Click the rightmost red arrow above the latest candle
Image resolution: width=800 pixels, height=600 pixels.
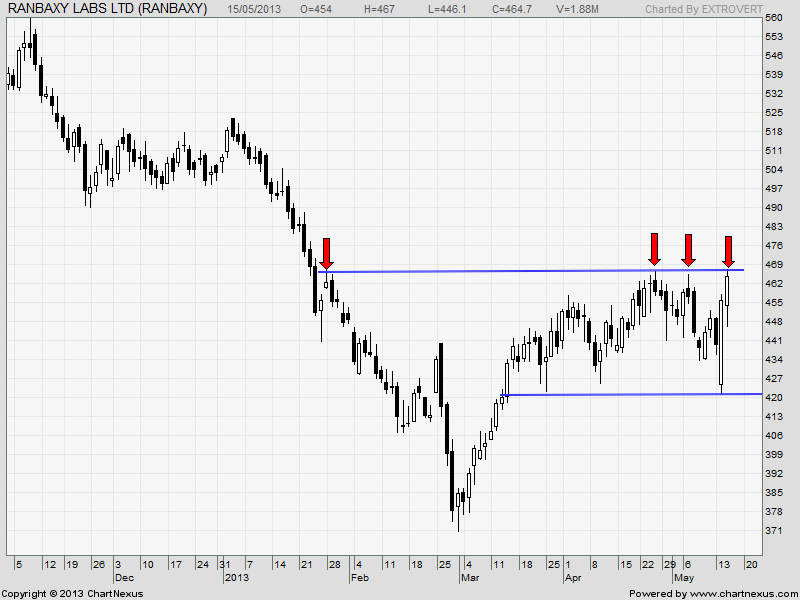(x=728, y=251)
